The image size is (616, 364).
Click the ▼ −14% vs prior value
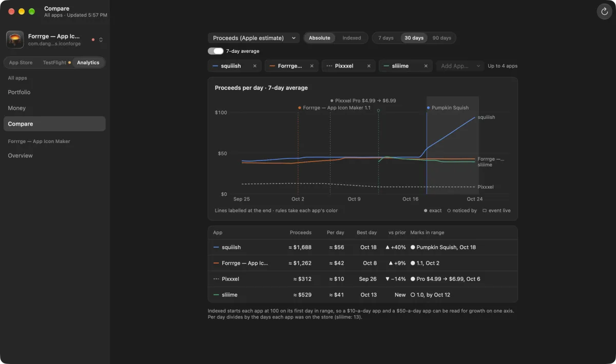coord(395,279)
